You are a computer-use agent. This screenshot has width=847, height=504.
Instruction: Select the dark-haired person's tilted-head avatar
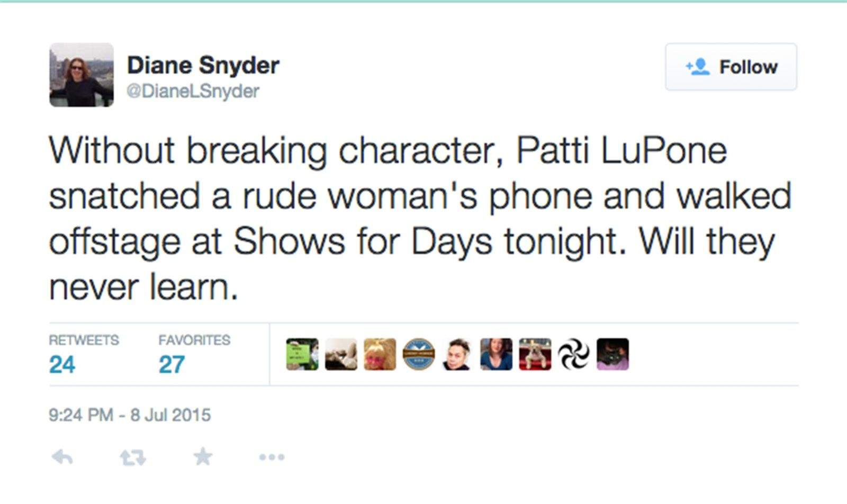(x=457, y=354)
